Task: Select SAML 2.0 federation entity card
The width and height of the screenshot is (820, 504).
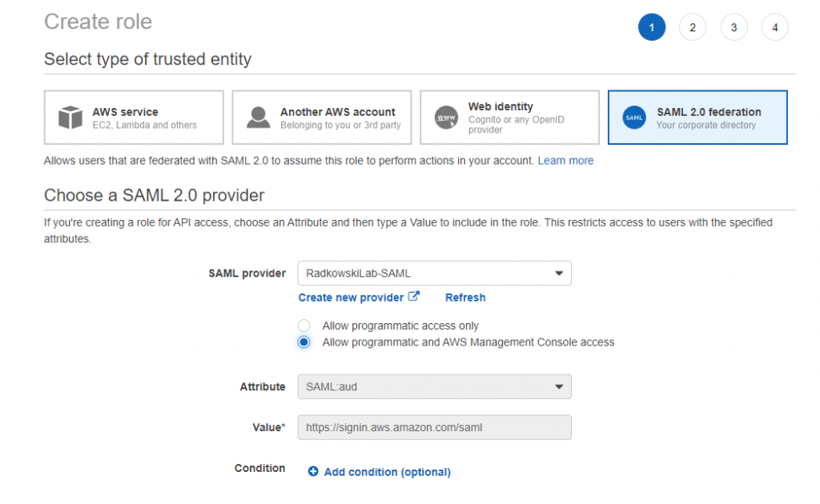Action: 697,118
